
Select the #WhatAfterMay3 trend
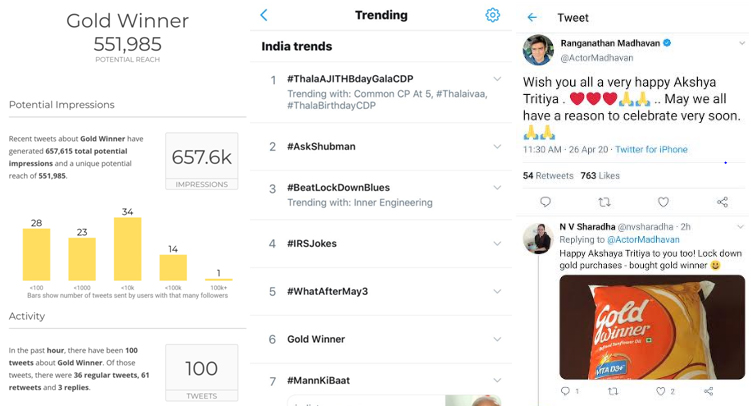(327, 292)
